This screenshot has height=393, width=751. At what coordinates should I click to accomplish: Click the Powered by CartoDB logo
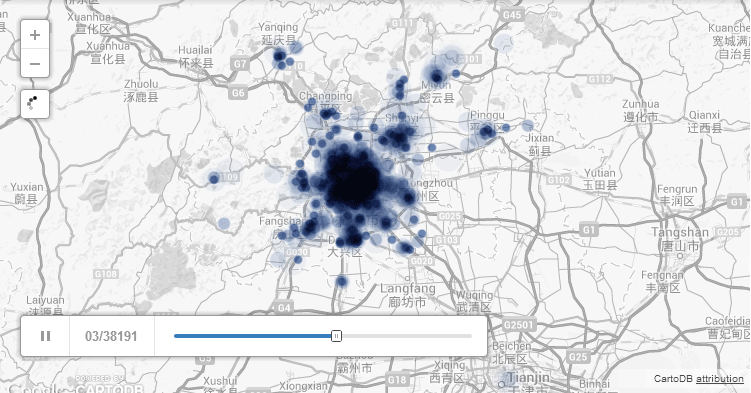pos(109,384)
